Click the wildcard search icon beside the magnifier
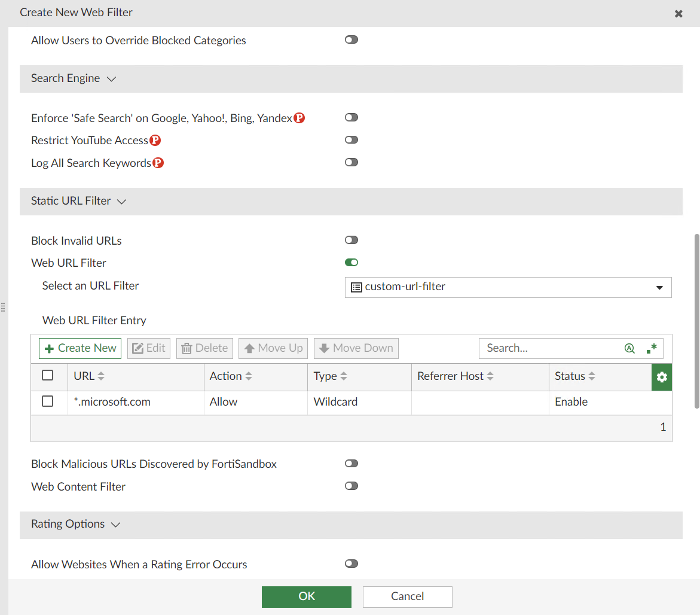This screenshot has height=615, width=700. 651,348
